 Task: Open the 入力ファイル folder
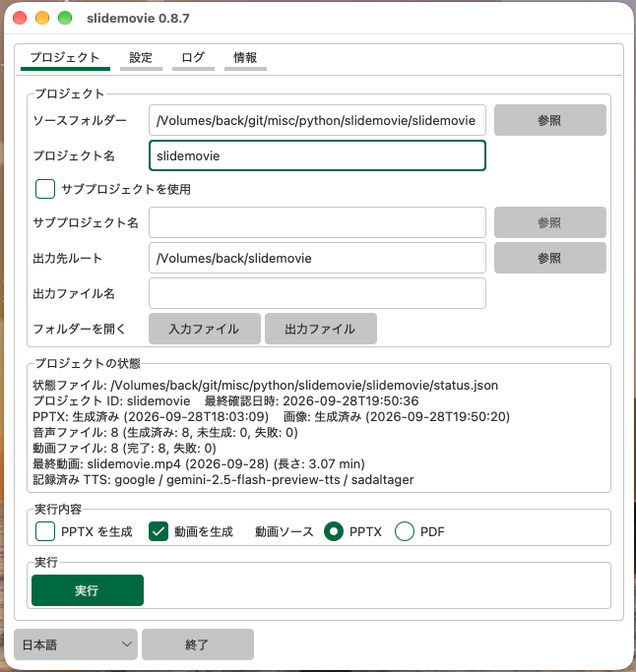205,329
